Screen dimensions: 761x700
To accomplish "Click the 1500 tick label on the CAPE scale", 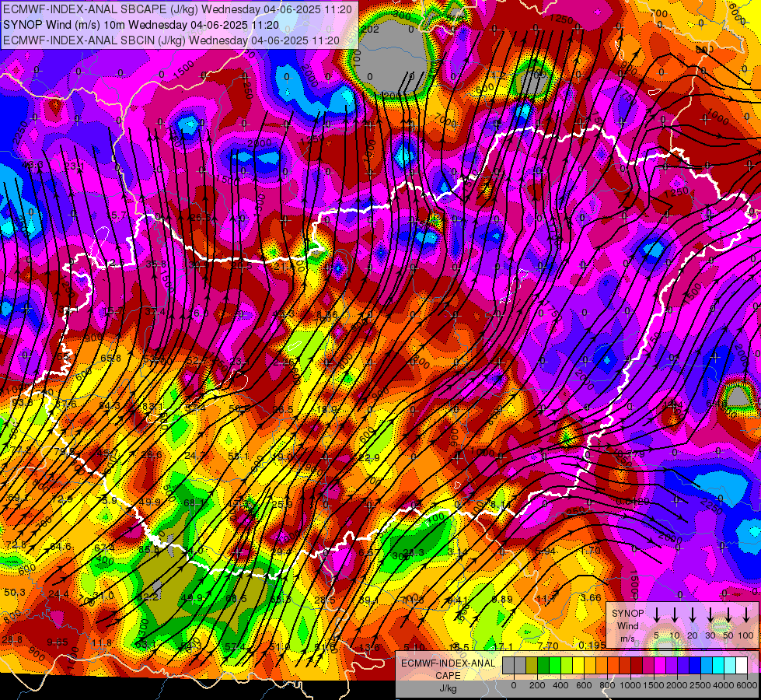I will 654,685.
